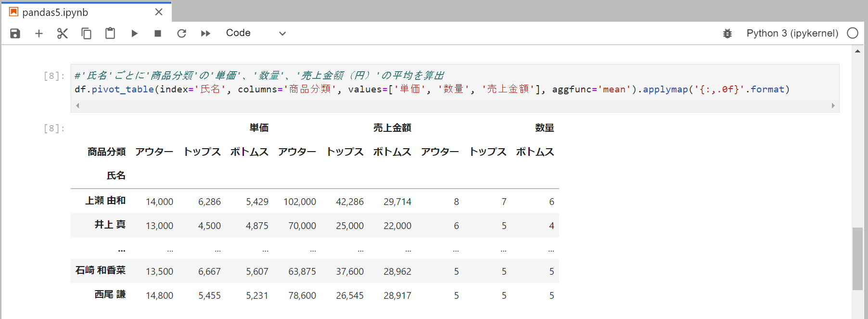
Task: Click the 数量 column group header
Action: pyautogui.click(x=545, y=128)
